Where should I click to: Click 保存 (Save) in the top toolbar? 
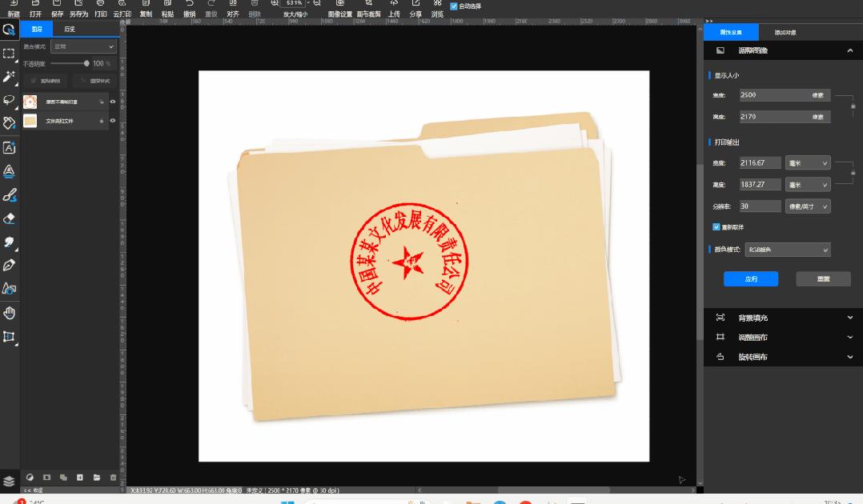click(x=57, y=9)
